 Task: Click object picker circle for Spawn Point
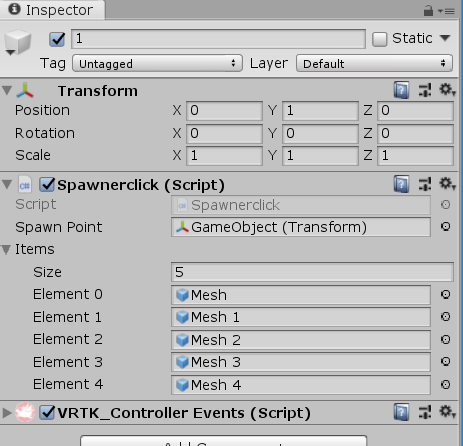445,227
